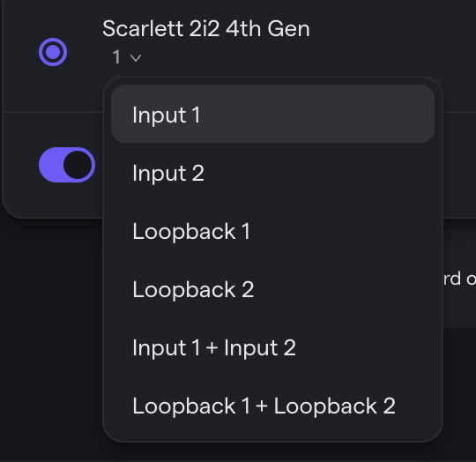Click the digit 1 under the device name
Screen dimensions: 476x462
coord(117,57)
